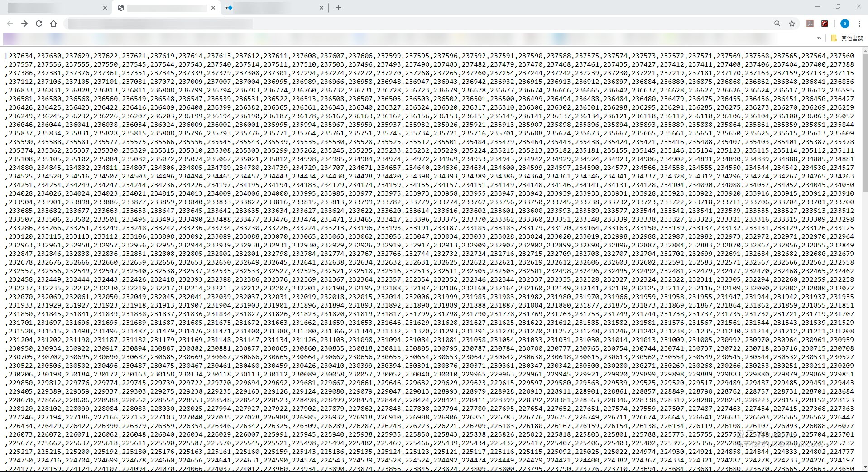Click the number 233904
This screenshot has width=868, height=472.
click(x=21, y=202)
